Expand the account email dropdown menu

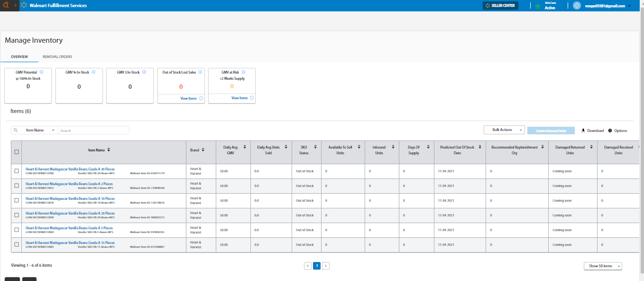(x=629, y=6)
